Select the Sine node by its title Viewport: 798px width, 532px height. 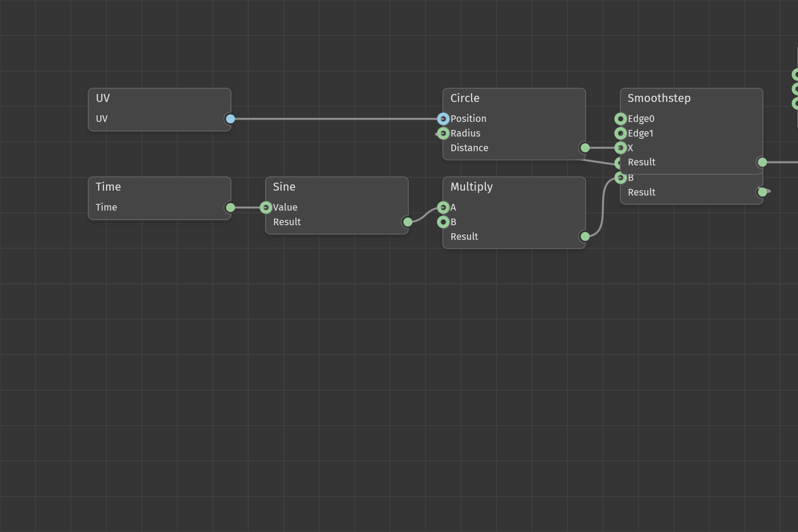pos(284,187)
